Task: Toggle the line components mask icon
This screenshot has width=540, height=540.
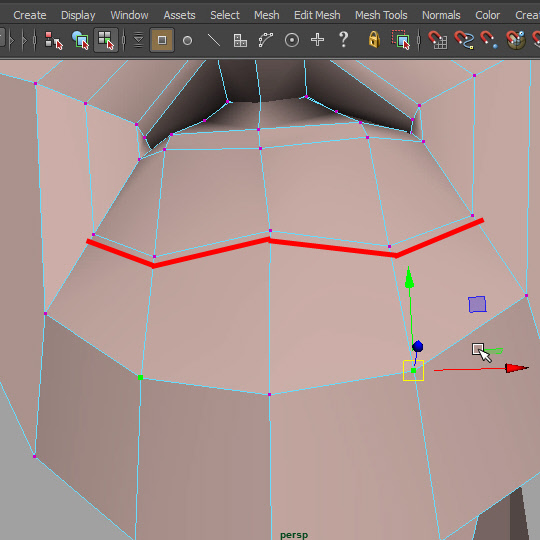Action: tap(214, 40)
